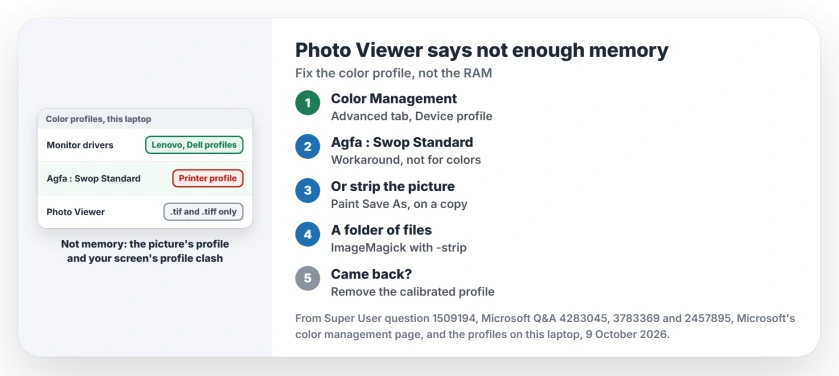Select the "Or strip the picture" title
This screenshot has height=376, width=839.
[393, 186]
